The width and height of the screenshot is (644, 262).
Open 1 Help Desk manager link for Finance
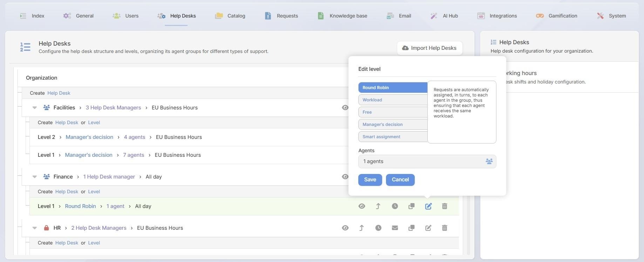[x=109, y=177]
